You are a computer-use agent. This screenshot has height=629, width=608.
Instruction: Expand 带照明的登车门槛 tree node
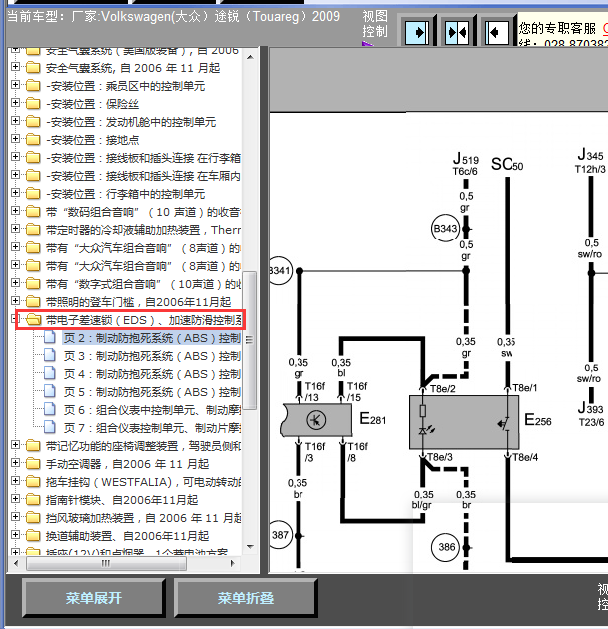coord(15,301)
